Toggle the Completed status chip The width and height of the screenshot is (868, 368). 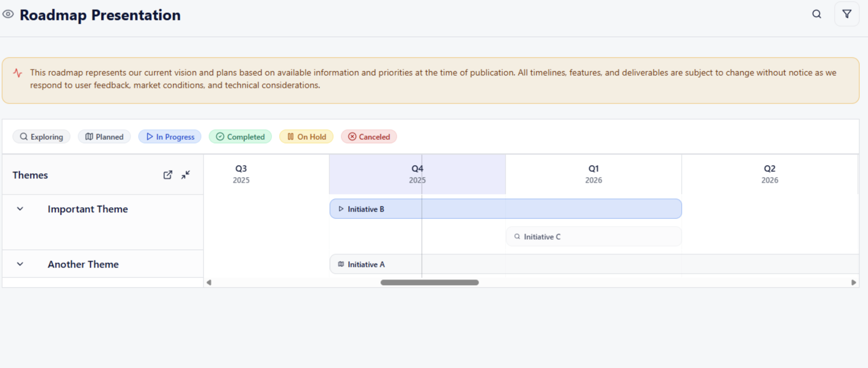(240, 137)
